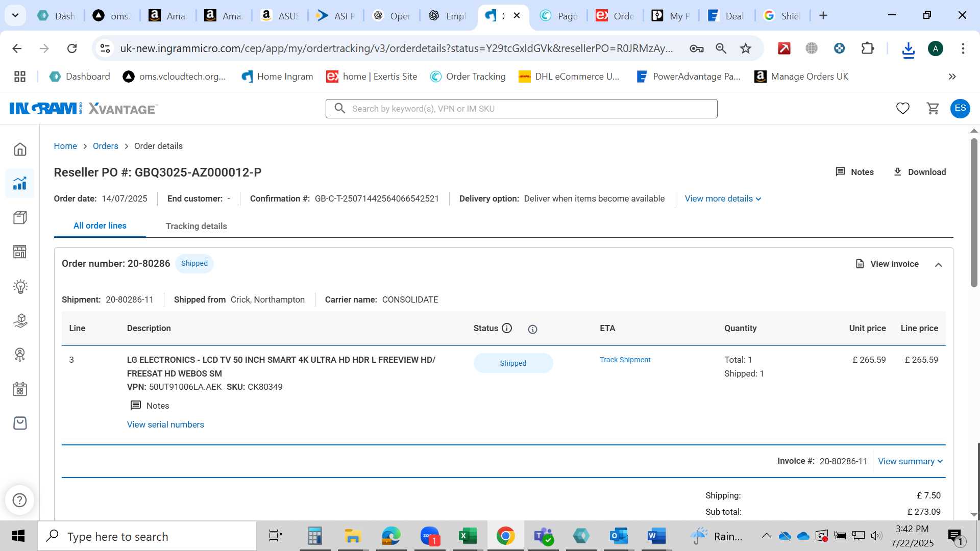Open Word from the taskbar
Viewport: 980px width, 551px height.
[656, 536]
